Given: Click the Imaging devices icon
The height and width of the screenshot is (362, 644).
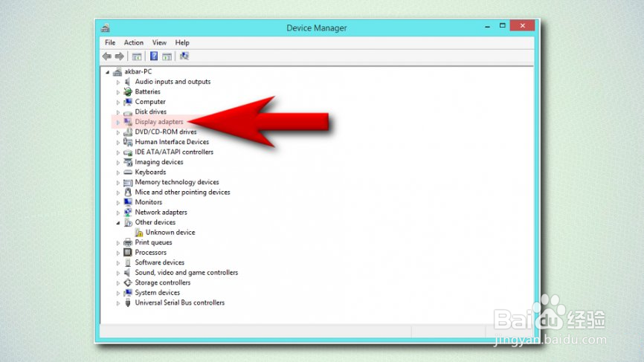Looking at the screenshot, I should pyautogui.click(x=128, y=162).
